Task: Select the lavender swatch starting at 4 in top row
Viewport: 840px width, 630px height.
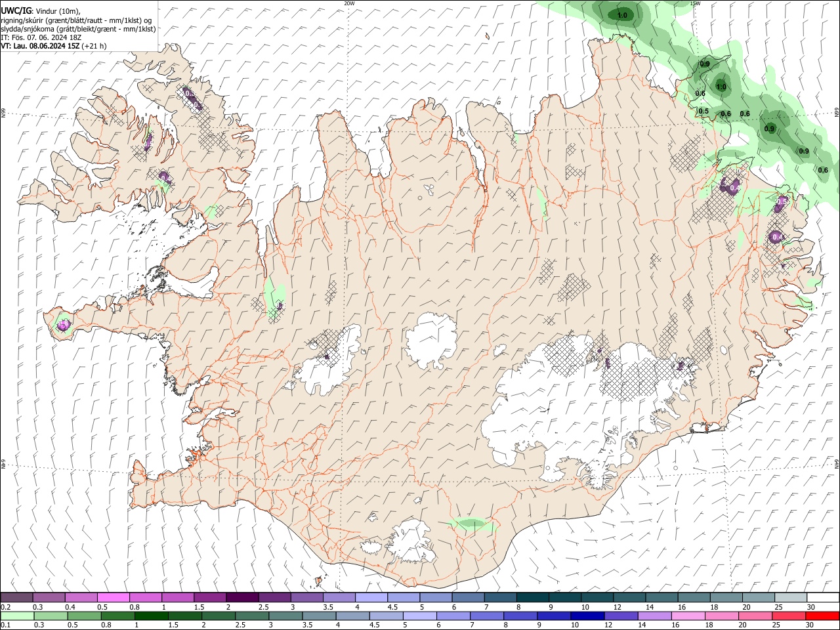Action: click(371, 598)
